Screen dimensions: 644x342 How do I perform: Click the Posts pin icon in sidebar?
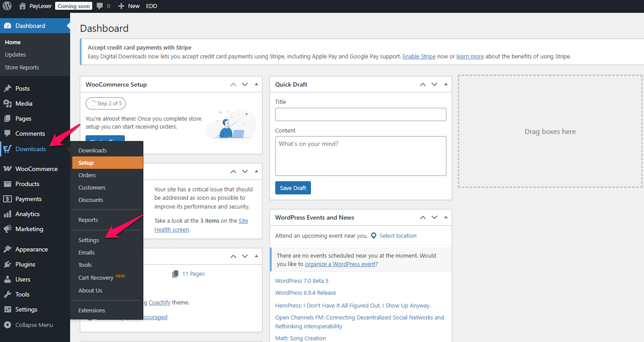pos(8,88)
